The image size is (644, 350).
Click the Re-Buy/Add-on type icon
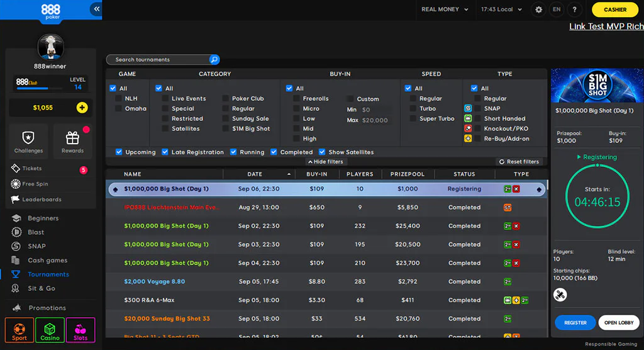click(468, 138)
